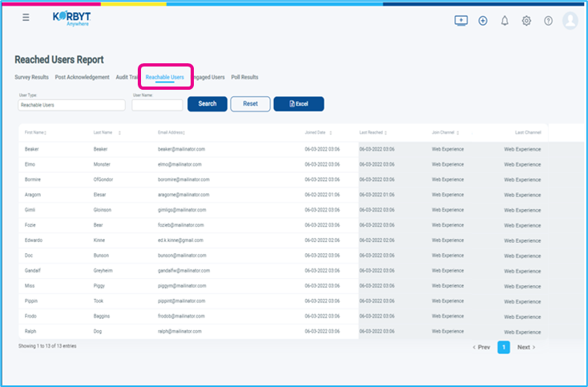The width and height of the screenshot is (588, 387).
Task: Click last name Monster cell
Action: click(102, 164)
